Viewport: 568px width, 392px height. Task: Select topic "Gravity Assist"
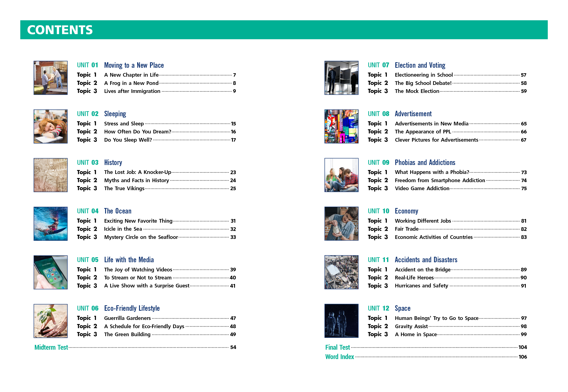tap(411, 326)
